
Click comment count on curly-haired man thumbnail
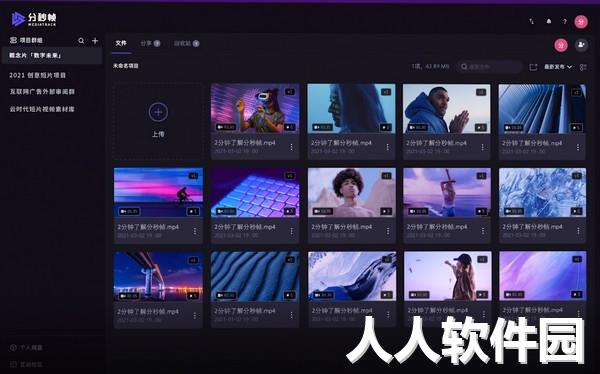click(x=386, y=211)
